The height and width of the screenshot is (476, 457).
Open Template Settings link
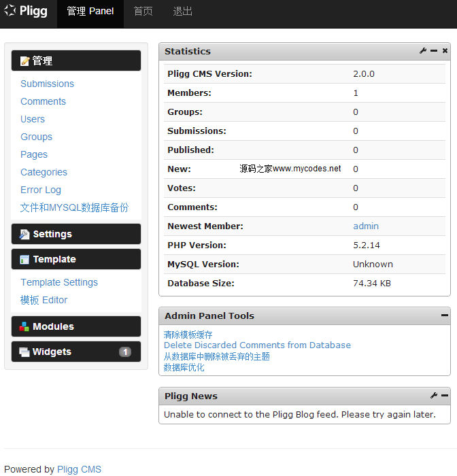coord(59,282)
